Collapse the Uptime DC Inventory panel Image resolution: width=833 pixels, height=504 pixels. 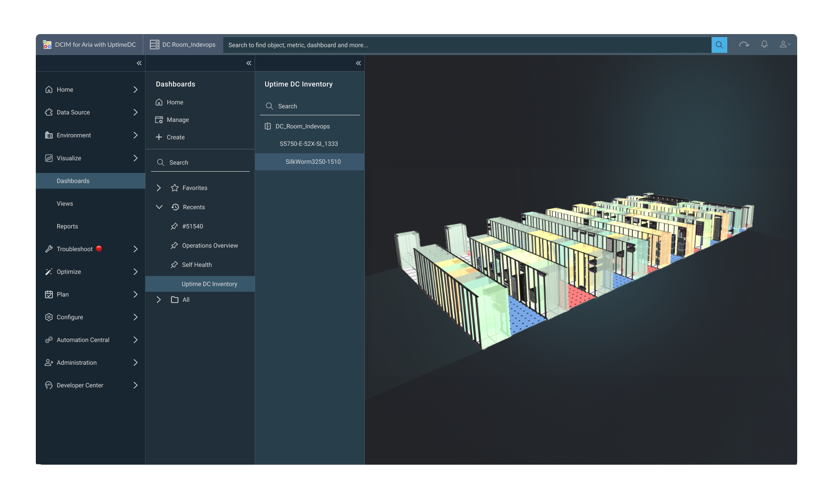[358, 63]
